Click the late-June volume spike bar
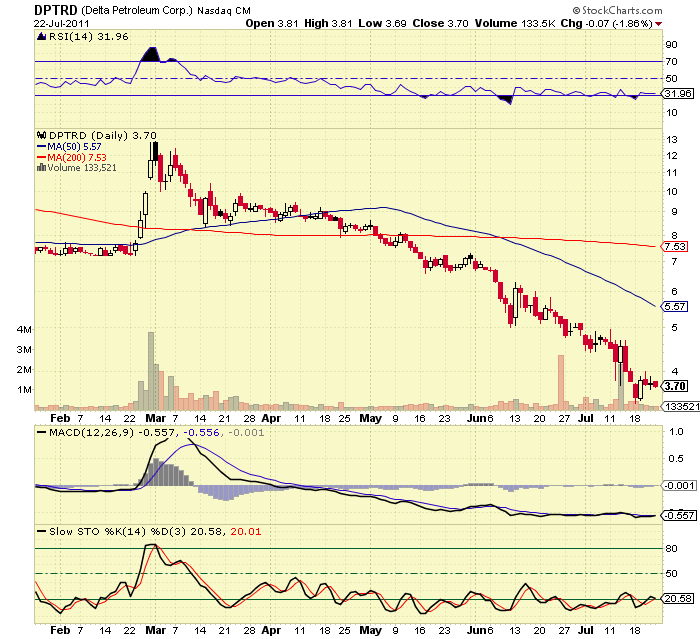 pyautogui.click(x=561, y=383)
